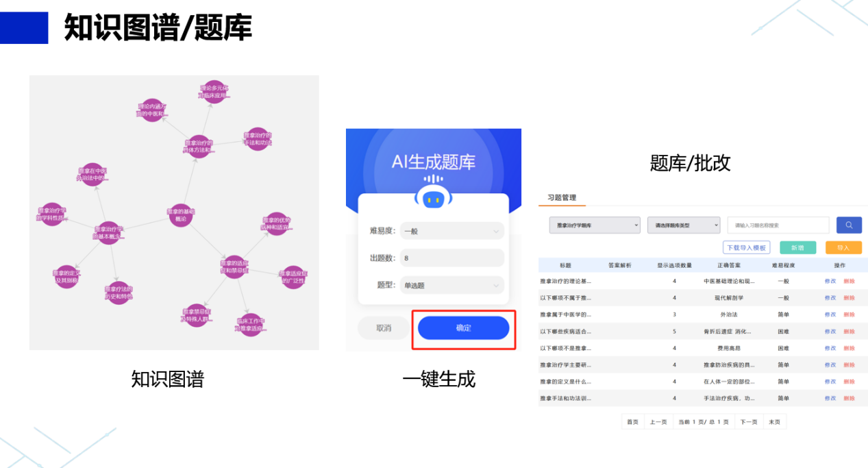Viewport: 868px width, 468px height.
Task: Go to 下一页 in pagination
Action: pos(749,421)
